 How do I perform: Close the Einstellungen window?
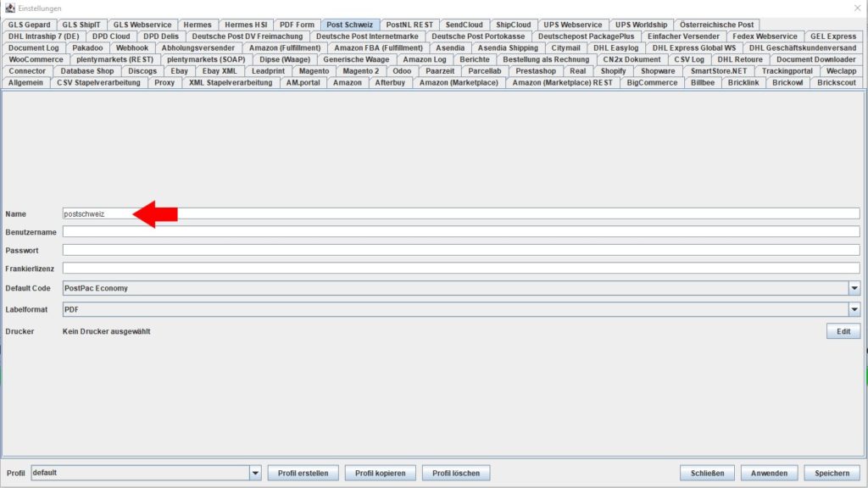coord(858,8)
